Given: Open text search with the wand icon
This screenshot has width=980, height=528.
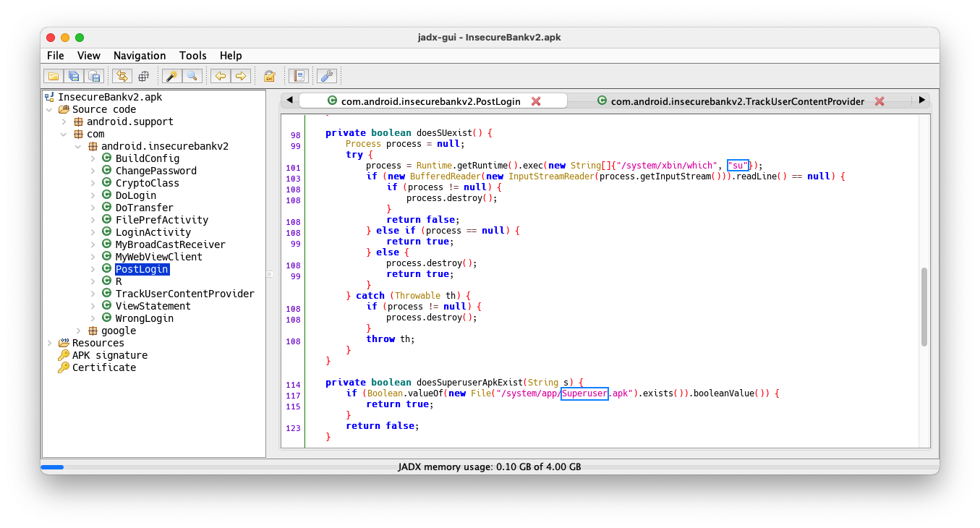Looking at the screenshot, I should (x=171, y=76).
